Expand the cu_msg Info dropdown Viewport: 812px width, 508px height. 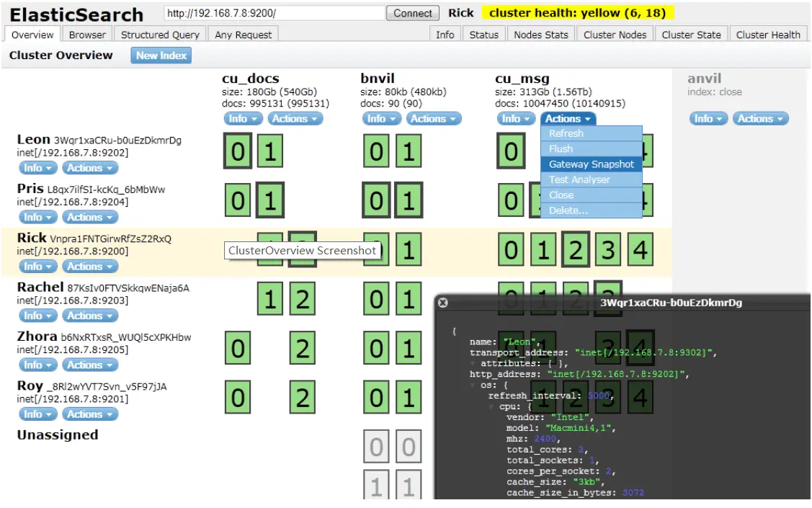point(516,119)
